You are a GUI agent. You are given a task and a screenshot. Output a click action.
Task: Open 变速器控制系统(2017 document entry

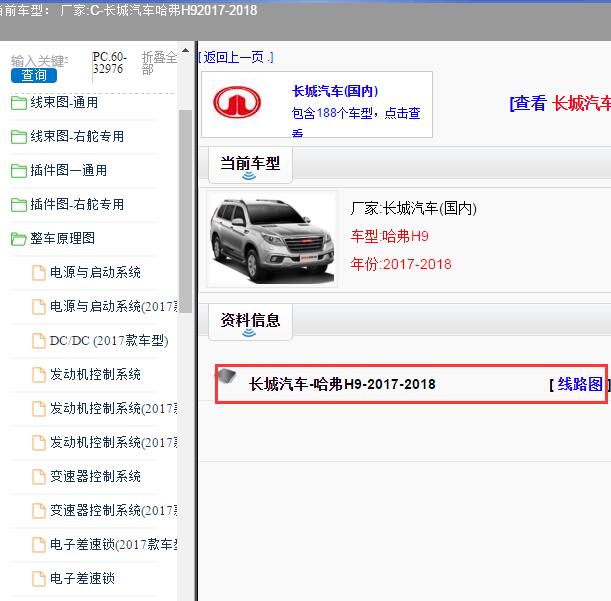pyautogui.click(x=113, y=510)
